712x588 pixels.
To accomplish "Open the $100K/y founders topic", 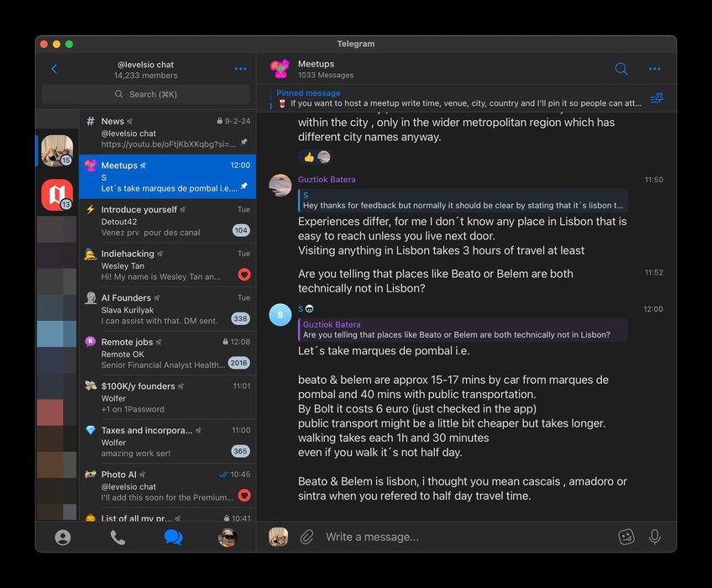I will click(x=167, y=397).
